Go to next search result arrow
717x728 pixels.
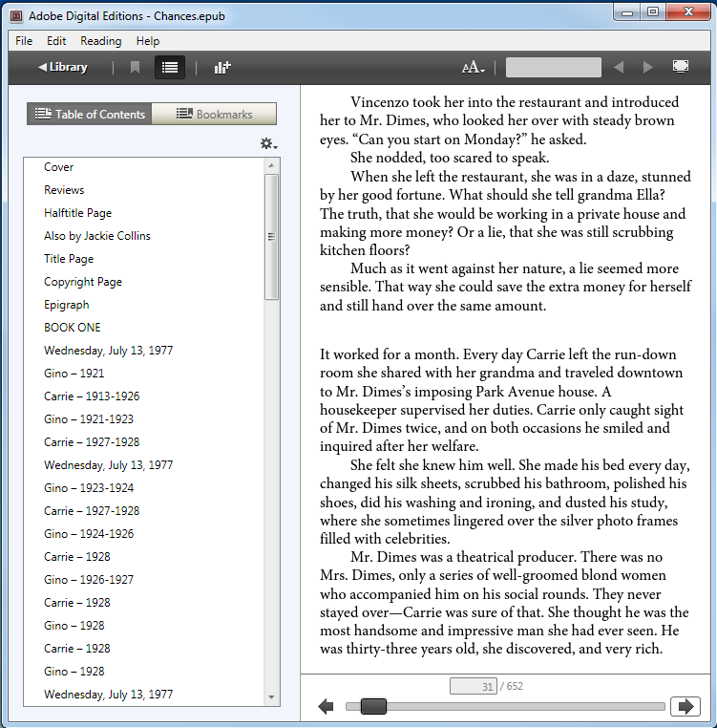pos(647,68)
